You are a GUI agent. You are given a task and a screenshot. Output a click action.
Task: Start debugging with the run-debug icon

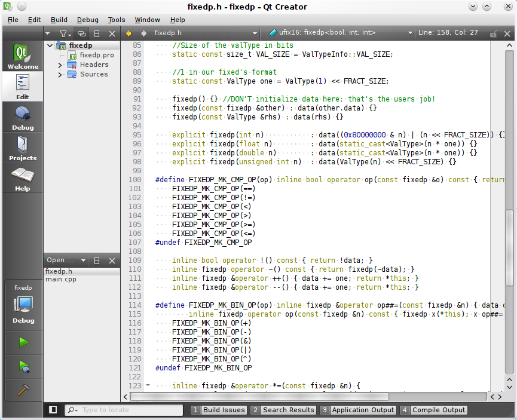click(x=23, y=366)
